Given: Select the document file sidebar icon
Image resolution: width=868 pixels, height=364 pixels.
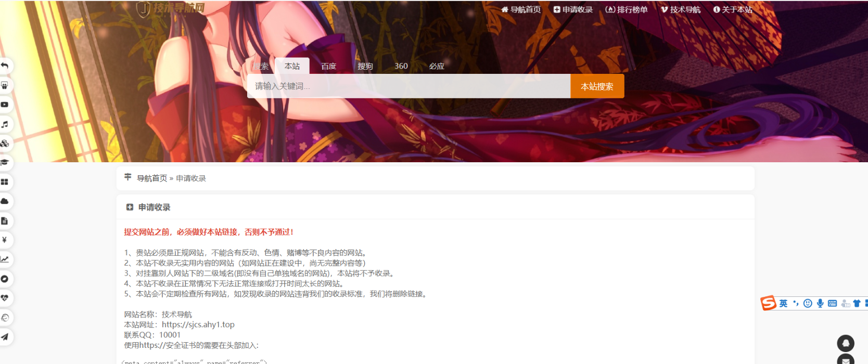Looking at the screenshot, I should (x=5, y=221).
